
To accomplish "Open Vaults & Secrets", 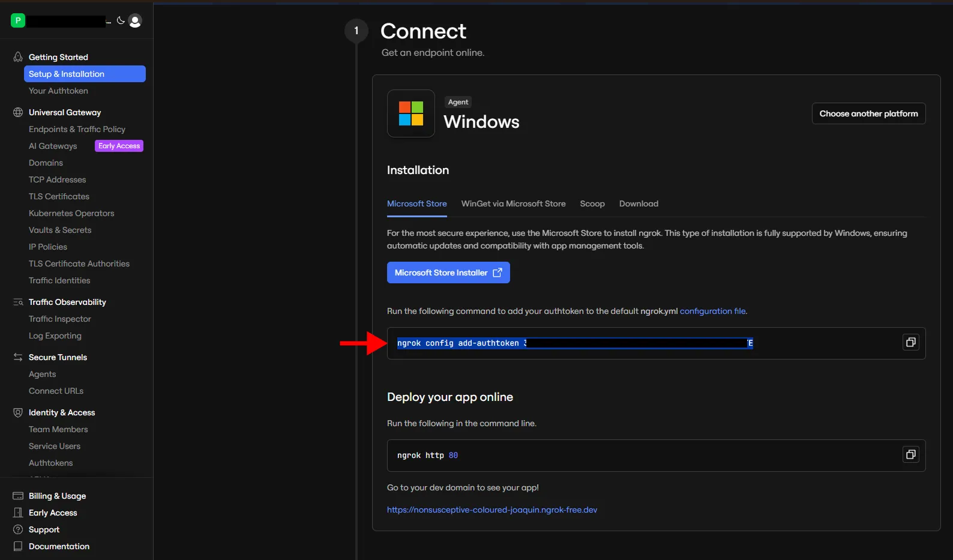I will click(60, 230).
